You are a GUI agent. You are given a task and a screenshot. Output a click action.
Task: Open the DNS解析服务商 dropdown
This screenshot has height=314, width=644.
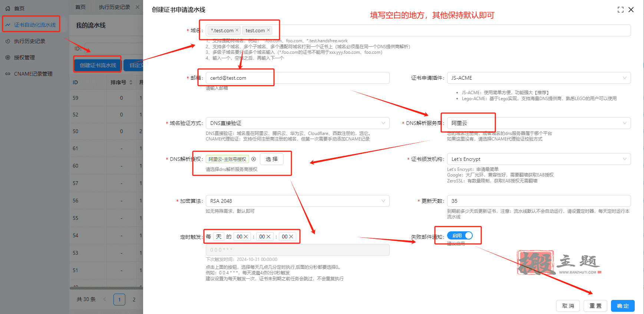[539, 123]
